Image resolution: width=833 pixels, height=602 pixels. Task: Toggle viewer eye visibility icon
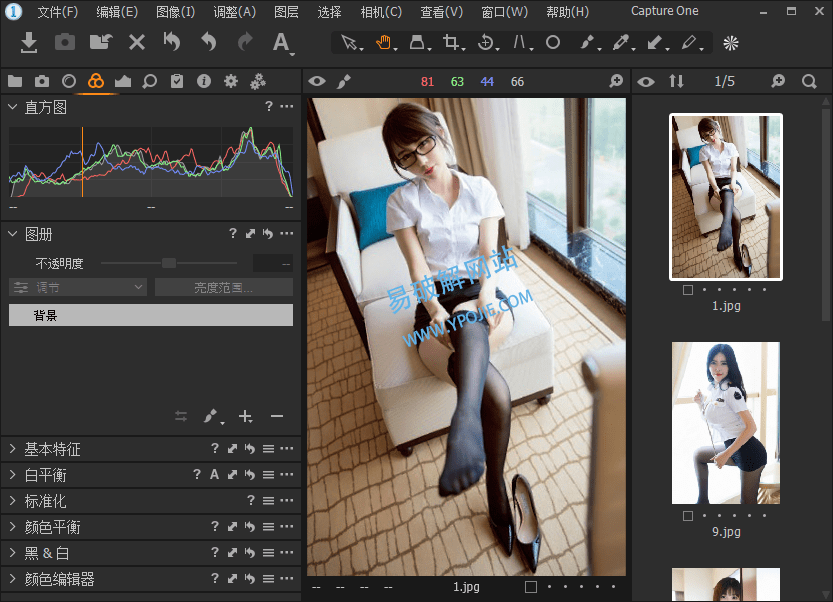pos(316,81)
